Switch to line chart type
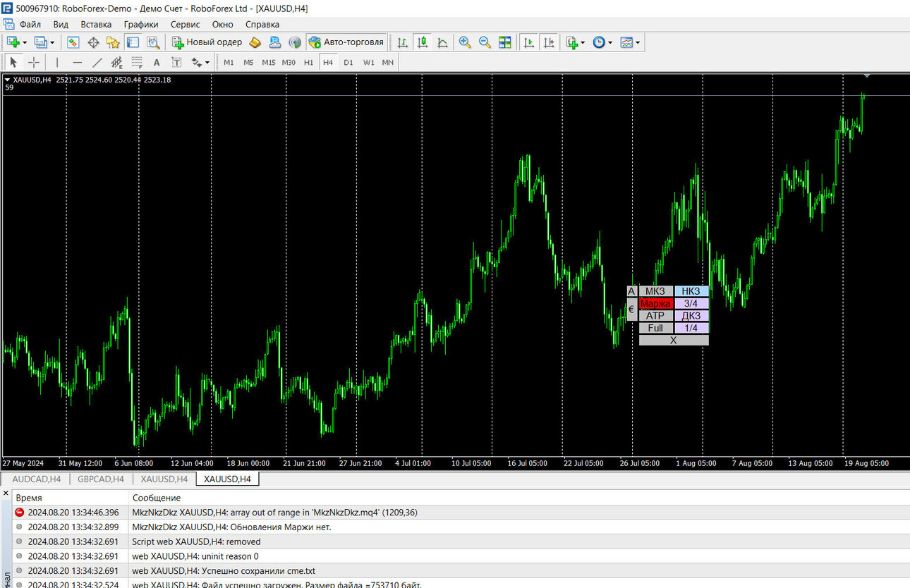The image size is (910, 588). (x=442, y=42)
